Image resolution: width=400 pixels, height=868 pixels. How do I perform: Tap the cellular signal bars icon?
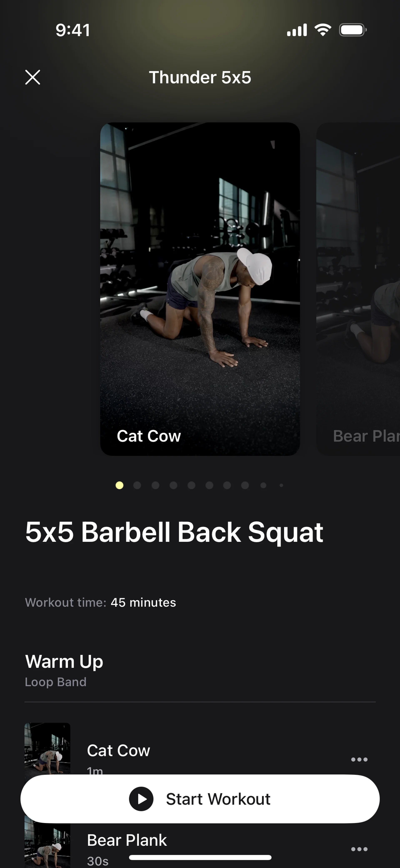pyautogui.click(x=297, y=30)
